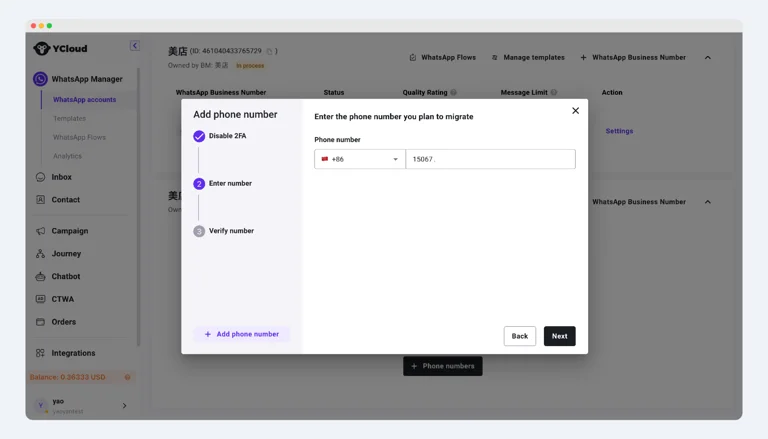Click the Action column header
The height and width of the screenshot is (439, 768).
(612, 92)
